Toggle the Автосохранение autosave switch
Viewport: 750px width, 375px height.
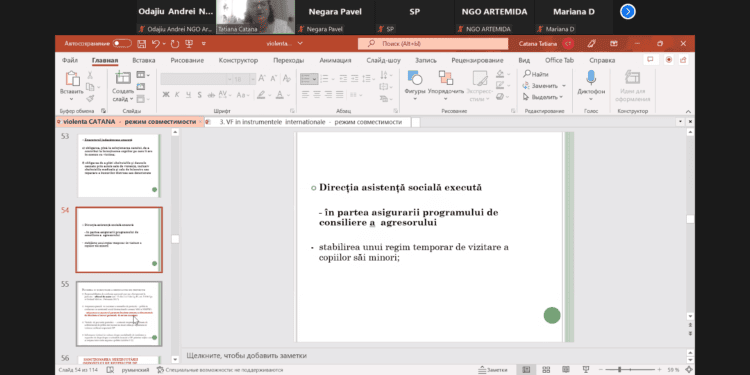coord(122,44)
